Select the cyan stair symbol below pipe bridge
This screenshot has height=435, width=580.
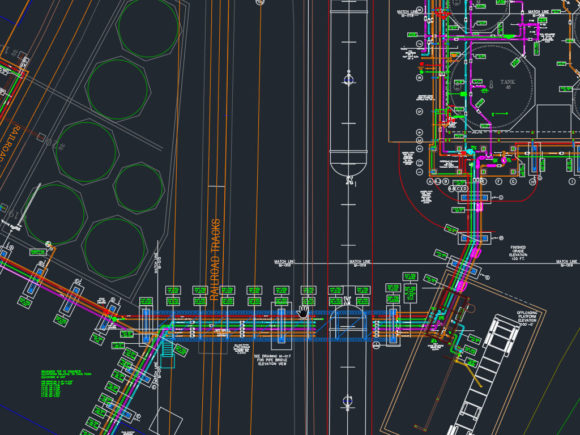coord(168,353)
